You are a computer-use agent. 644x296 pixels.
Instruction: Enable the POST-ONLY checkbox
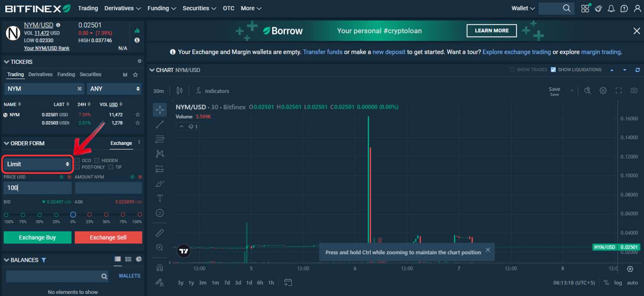coord(77,167)
